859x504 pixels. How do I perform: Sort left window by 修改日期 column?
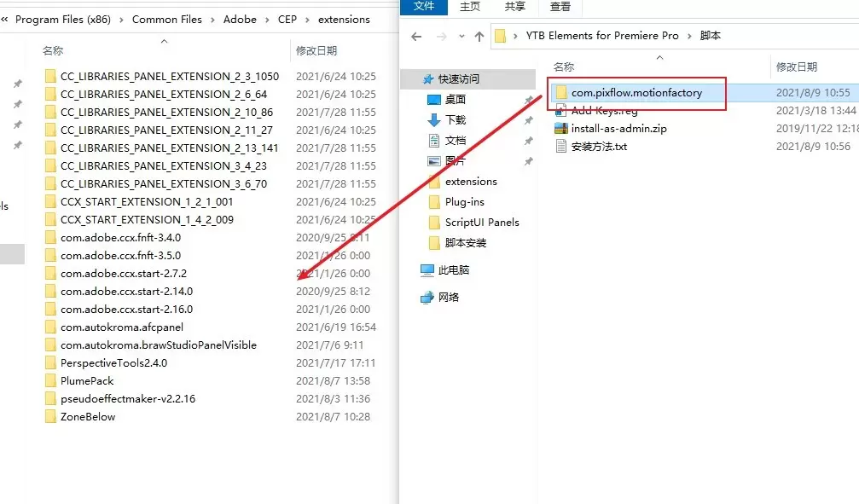point(316,51)
